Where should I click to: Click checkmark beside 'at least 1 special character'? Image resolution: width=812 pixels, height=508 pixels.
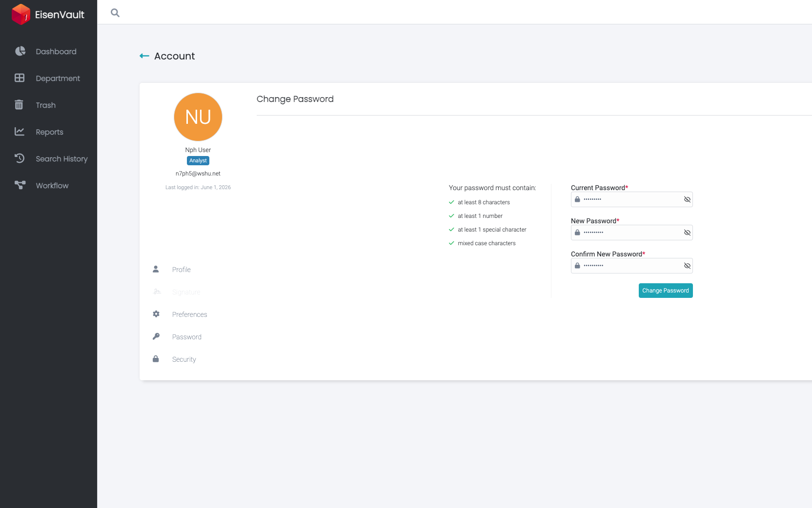pos(451,230)
